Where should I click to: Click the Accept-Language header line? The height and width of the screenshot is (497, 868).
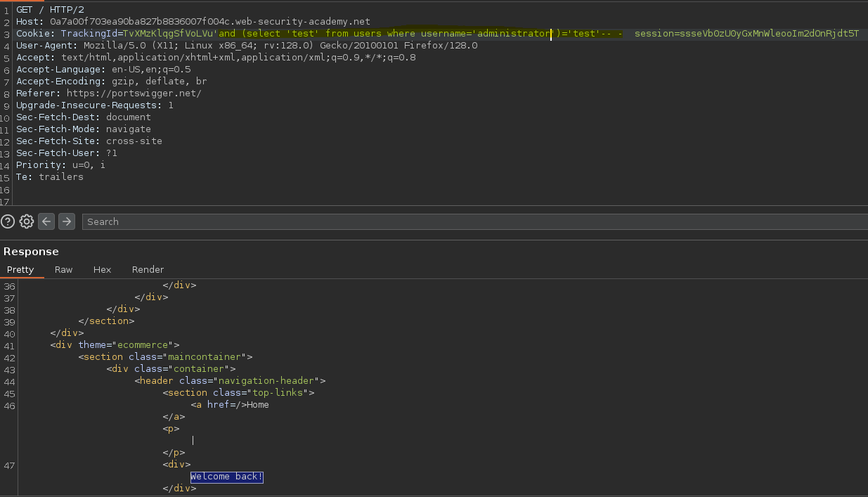coord(103,70)
